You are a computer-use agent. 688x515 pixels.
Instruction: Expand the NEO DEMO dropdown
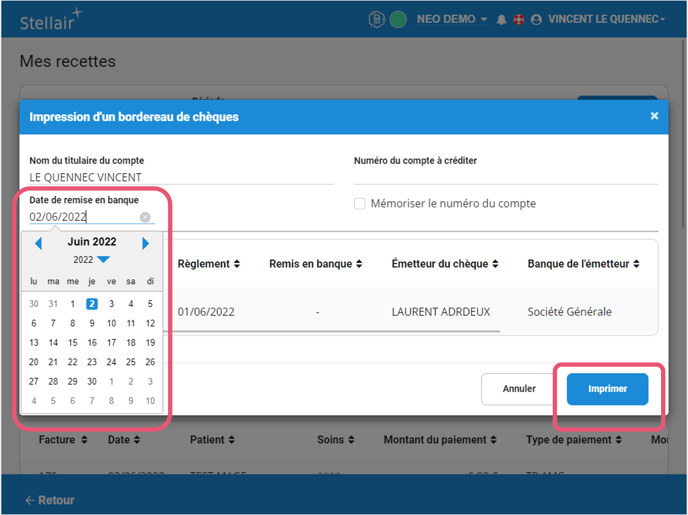tap(452, 19)
